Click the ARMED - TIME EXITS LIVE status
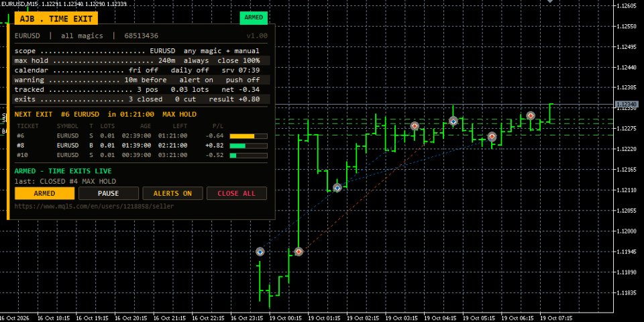 tap(63, 171)
